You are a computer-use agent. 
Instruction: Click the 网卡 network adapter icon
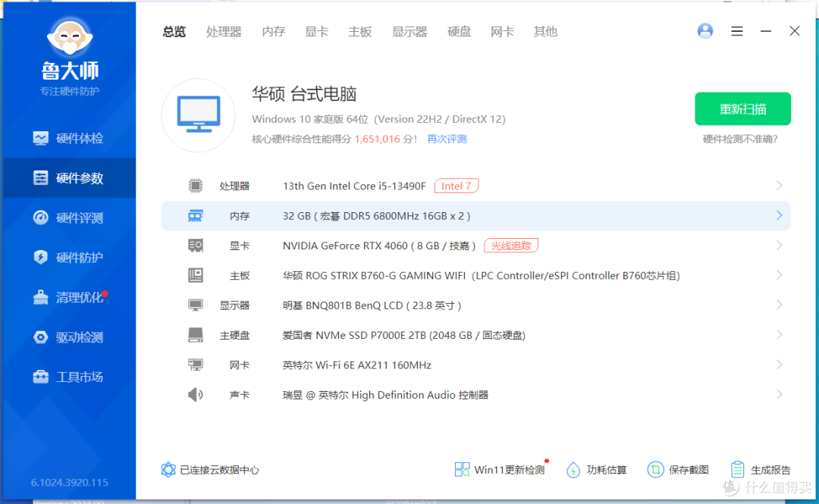pyautogui.click(x=196, y=365)
